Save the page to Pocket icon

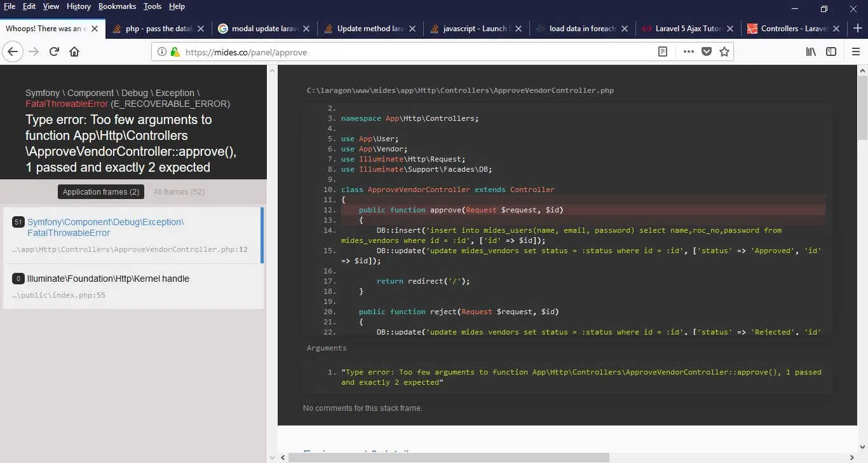pos(706,52)
